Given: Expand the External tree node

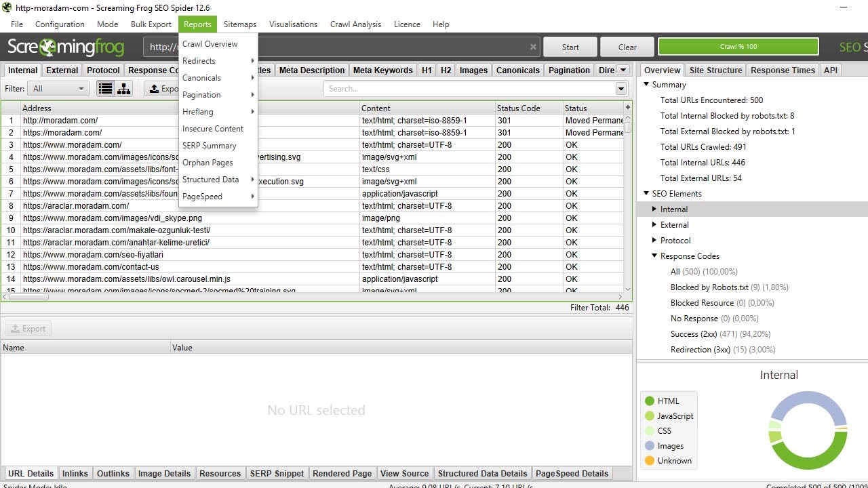Looking at the screenshot, I should pyautogui.click(x=654, y=225).
